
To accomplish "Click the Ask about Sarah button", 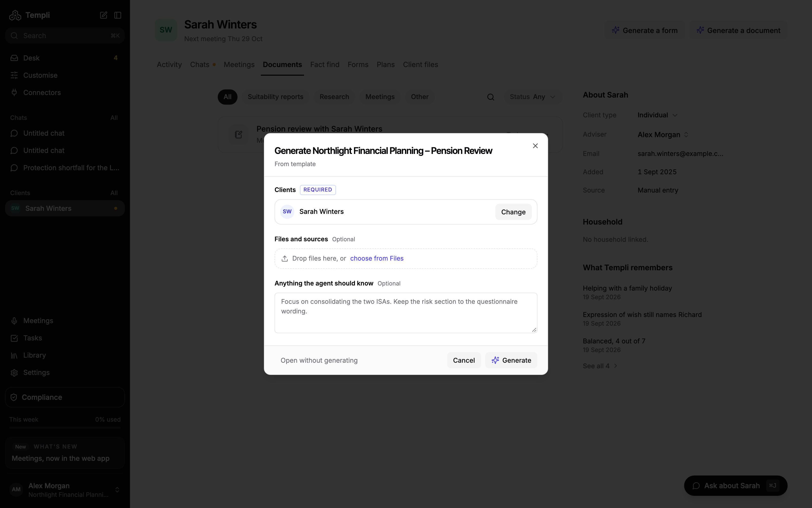I will click(736, 485).
